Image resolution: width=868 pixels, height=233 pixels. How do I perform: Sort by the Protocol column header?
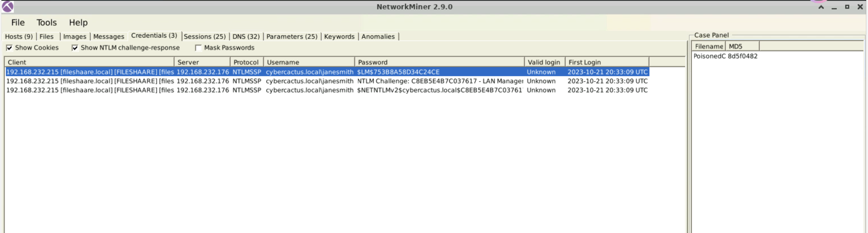click(247, 62)
